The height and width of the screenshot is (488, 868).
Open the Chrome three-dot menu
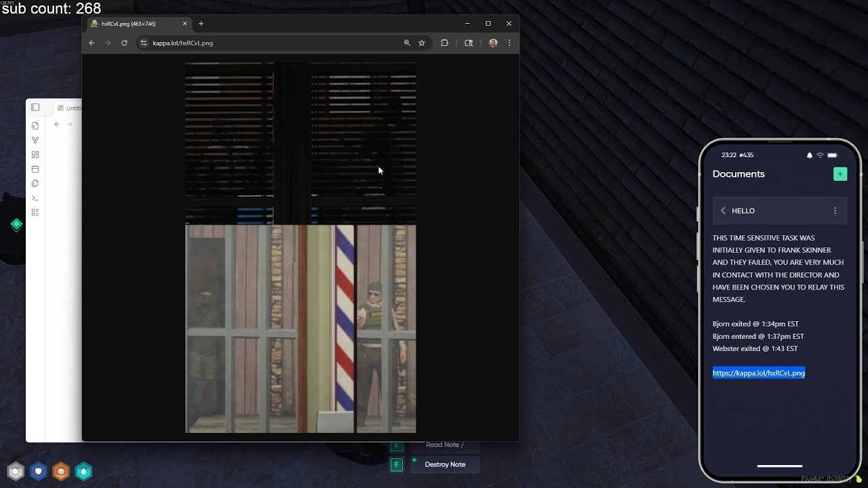[509, 43]
